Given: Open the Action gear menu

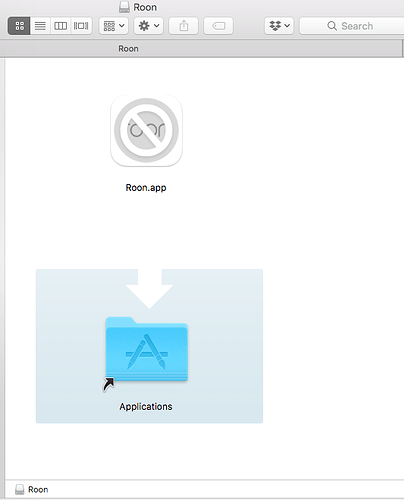Looking at the screenshot, I should 149,26.
